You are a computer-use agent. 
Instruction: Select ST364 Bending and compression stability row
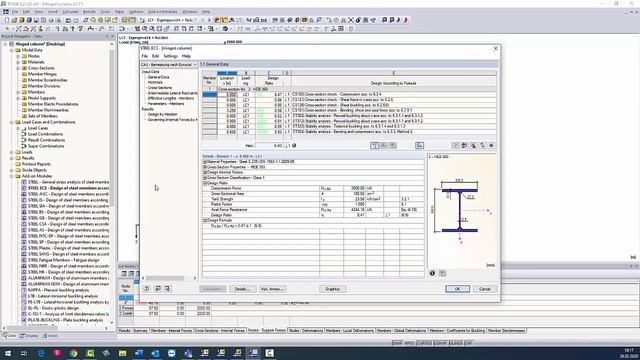point(349,132)
